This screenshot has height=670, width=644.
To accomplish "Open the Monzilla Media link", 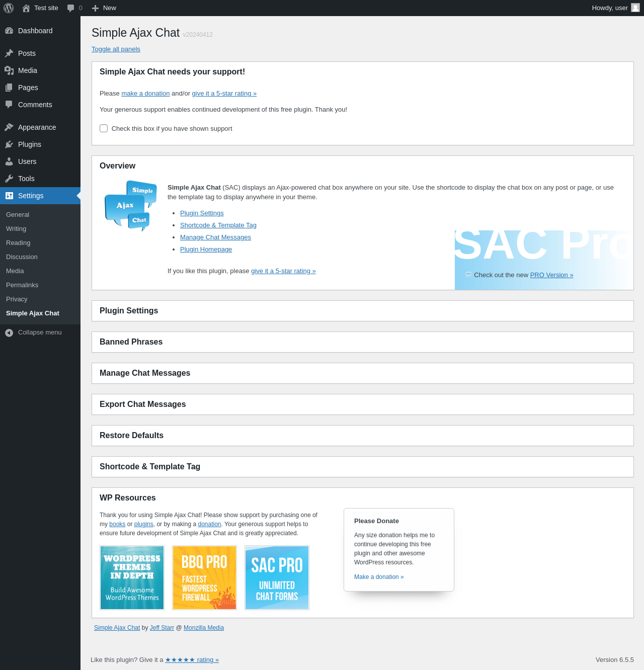I will [204, 628].
